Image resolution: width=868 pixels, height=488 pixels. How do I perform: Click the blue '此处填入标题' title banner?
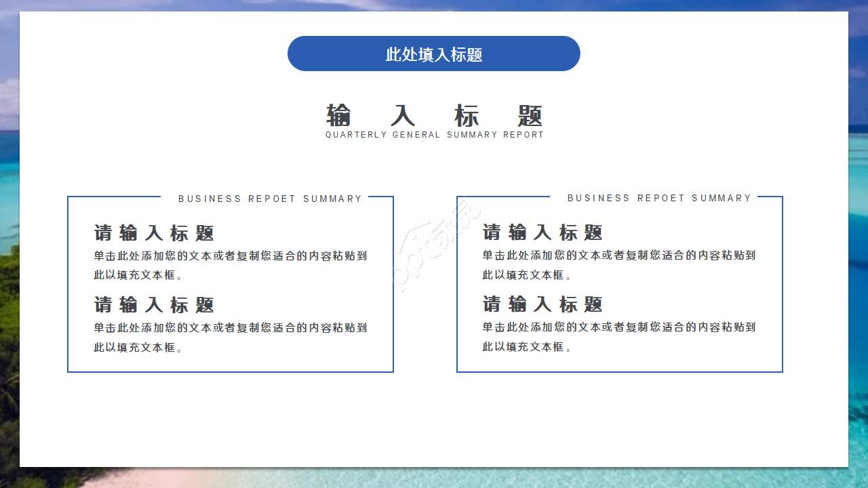[x=433, y=53]
